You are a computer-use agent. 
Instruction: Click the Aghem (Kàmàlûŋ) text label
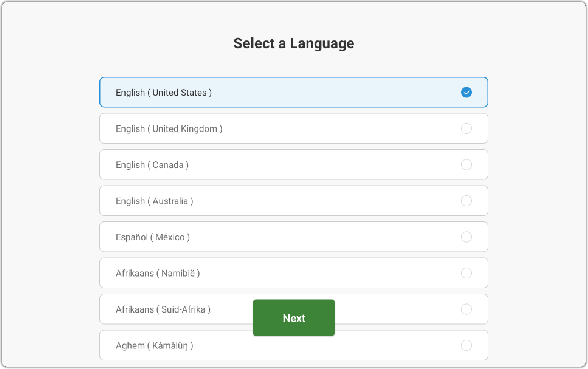pyautogui.click(x=154, y=346)
